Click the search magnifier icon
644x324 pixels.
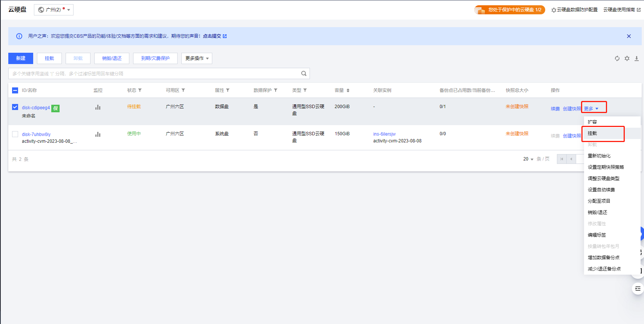(304, 73)
